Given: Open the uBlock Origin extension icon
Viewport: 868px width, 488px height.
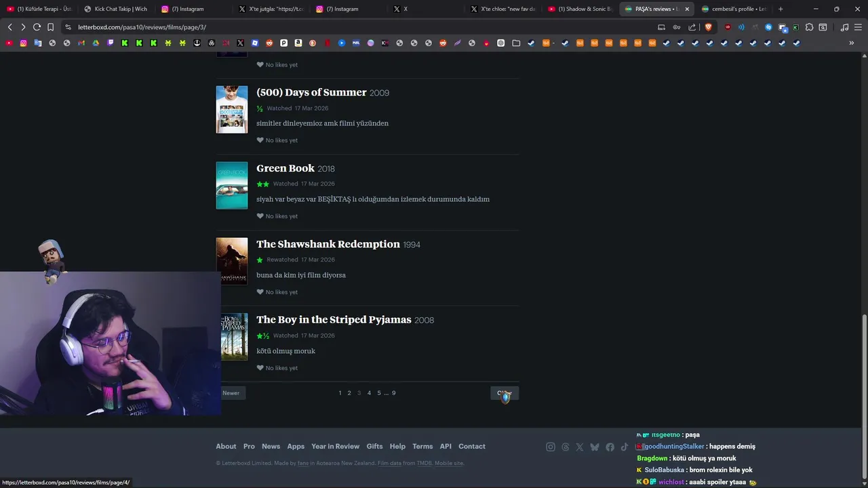Looking at the screenshot, I should [x=728, y=27].
